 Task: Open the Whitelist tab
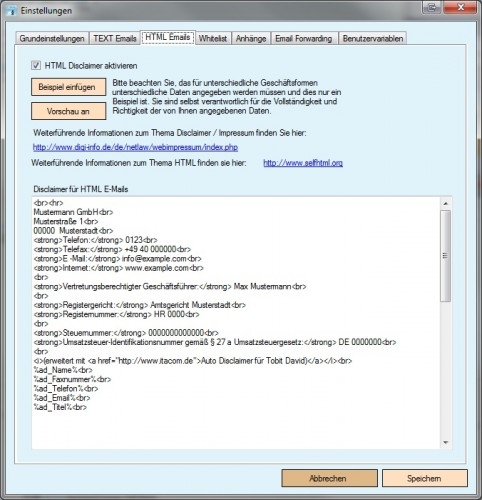[x=213, y=38]
